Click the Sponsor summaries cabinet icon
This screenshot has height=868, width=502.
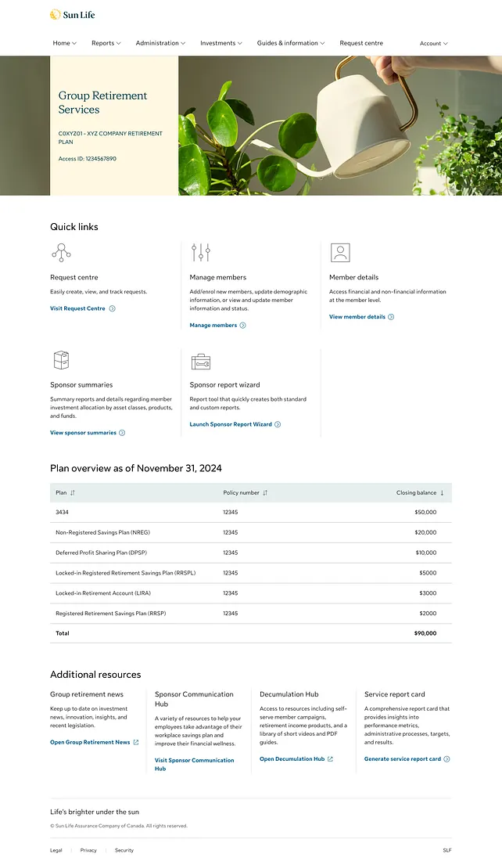coord(61,360)
